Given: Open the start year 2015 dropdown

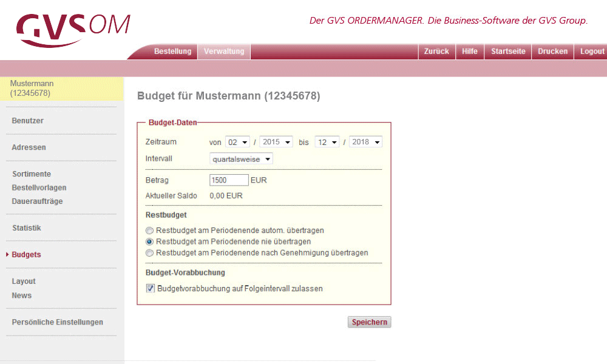Looking at the screenshot, I should pyautogui.click(x=276, y=142).
